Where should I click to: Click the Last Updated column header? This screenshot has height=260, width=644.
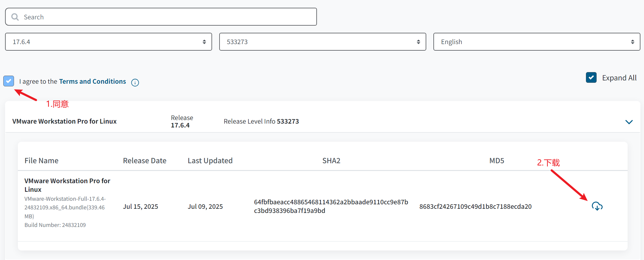coord(210,161)
